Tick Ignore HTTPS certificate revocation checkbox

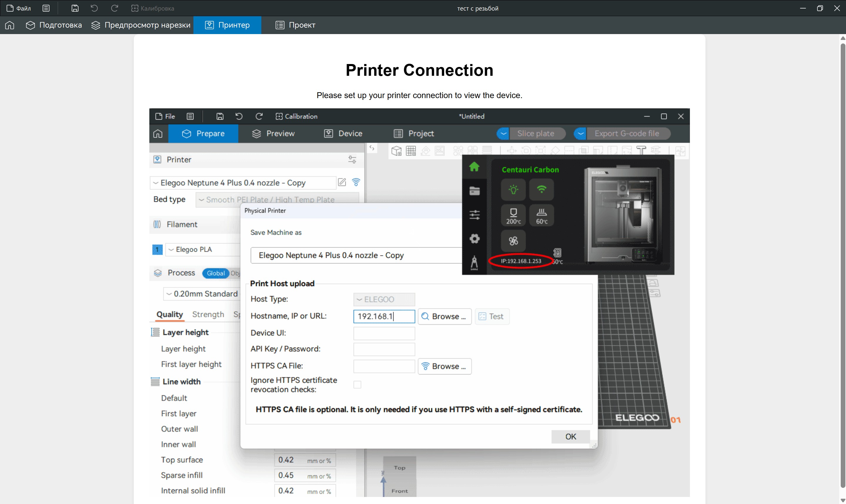click(x=357, y=384)
